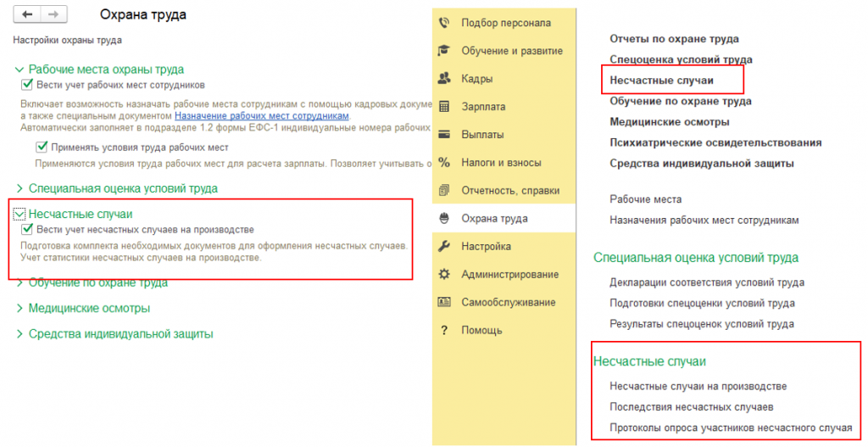Click the phone icon beside Подбор персонала
The height and width of the screenshot is (447, 868).
click(x=444, y=23)
